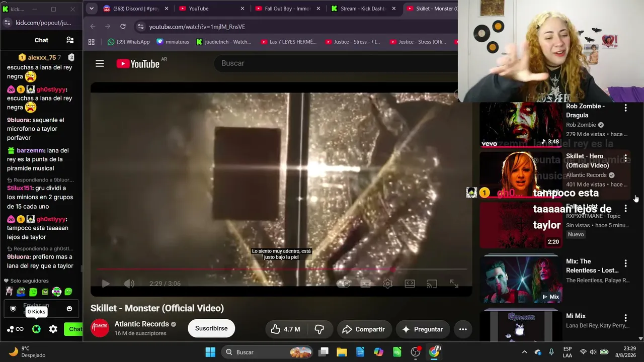Enter fullscreen in the video player

tap(454, 284)
